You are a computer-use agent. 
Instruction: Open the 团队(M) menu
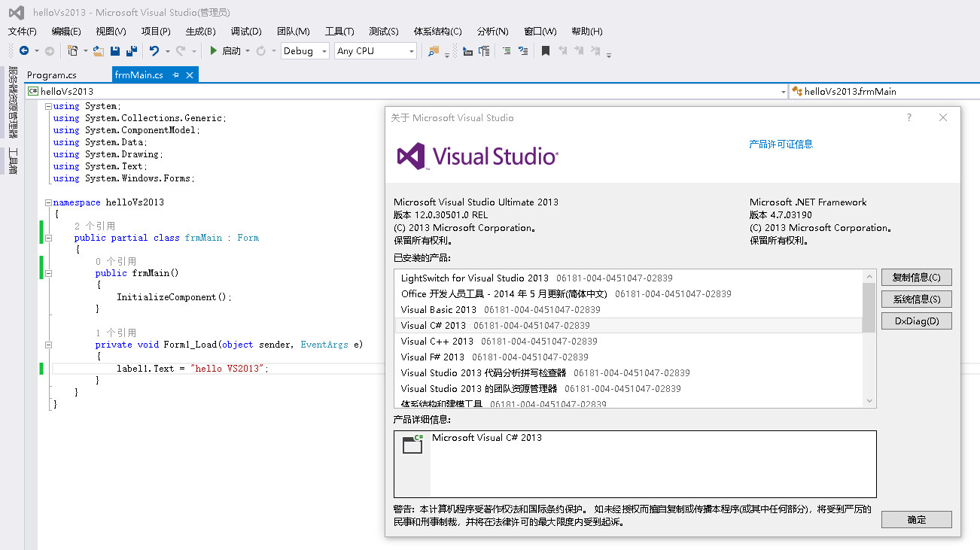pyautogui.click(x=294, y=31)
